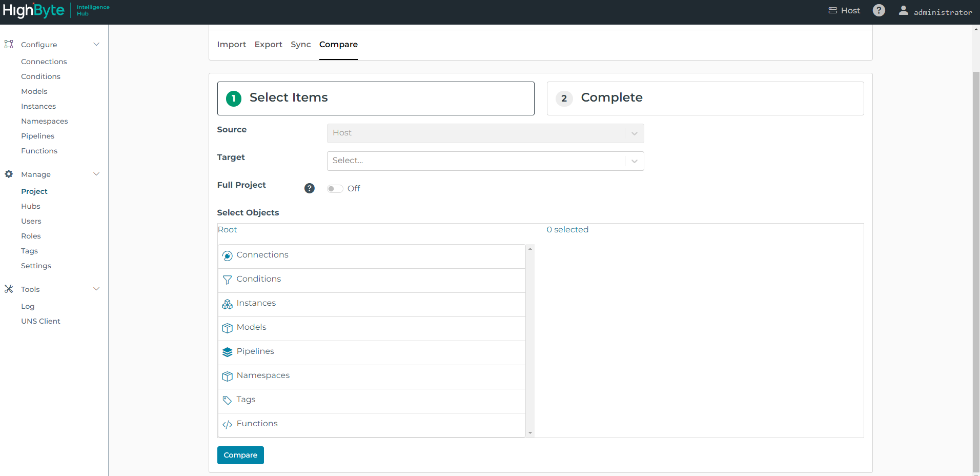The height and width of the screenshot is (476, 980).
Task: Click the Connections plug icon in object list
Action: 228,256
